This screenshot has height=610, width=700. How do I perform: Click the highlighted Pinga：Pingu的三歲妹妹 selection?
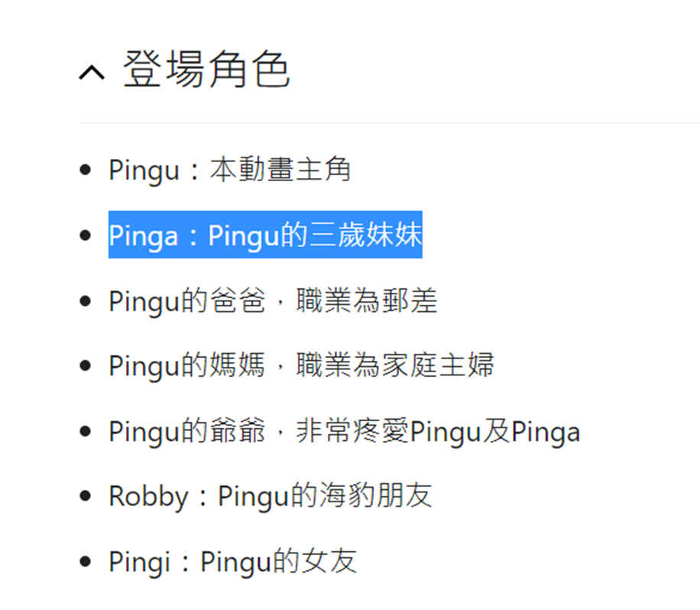click(265, 235)
